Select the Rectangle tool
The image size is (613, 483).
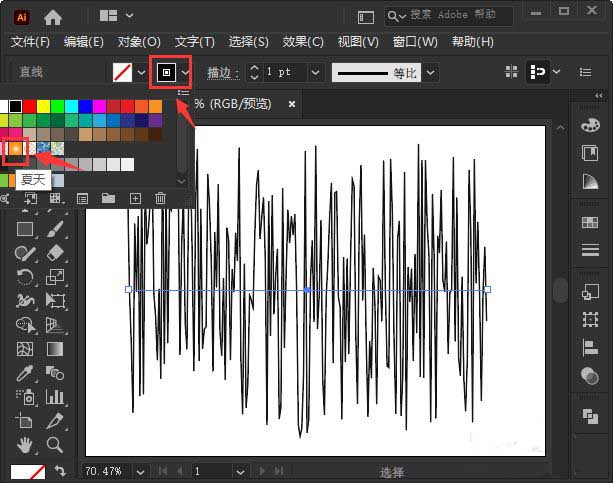point(25,229)
